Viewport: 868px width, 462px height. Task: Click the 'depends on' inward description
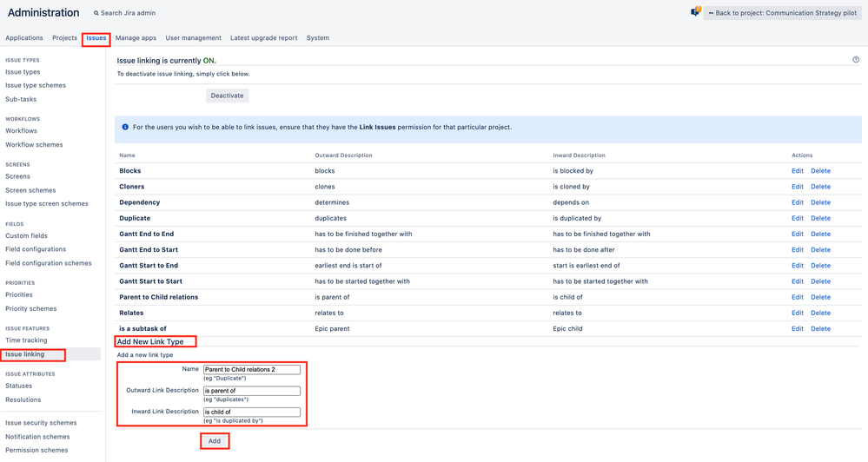(571, 202)
